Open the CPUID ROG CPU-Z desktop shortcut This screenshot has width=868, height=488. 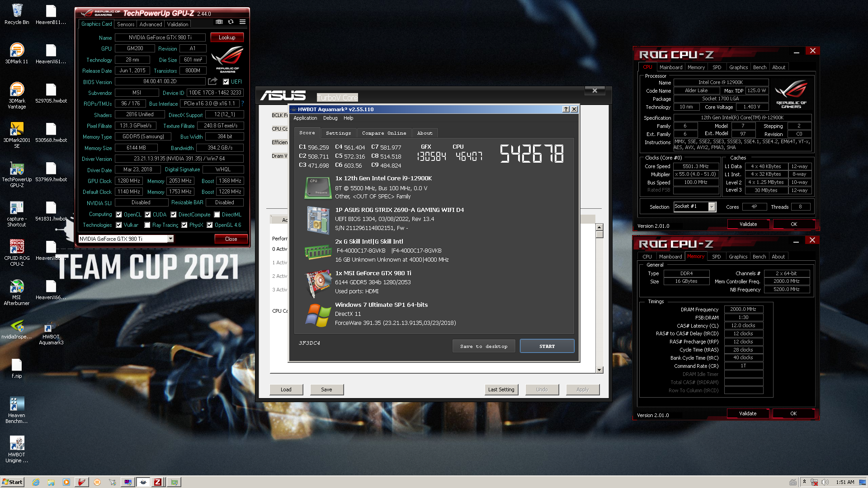(x=17, y=252)
